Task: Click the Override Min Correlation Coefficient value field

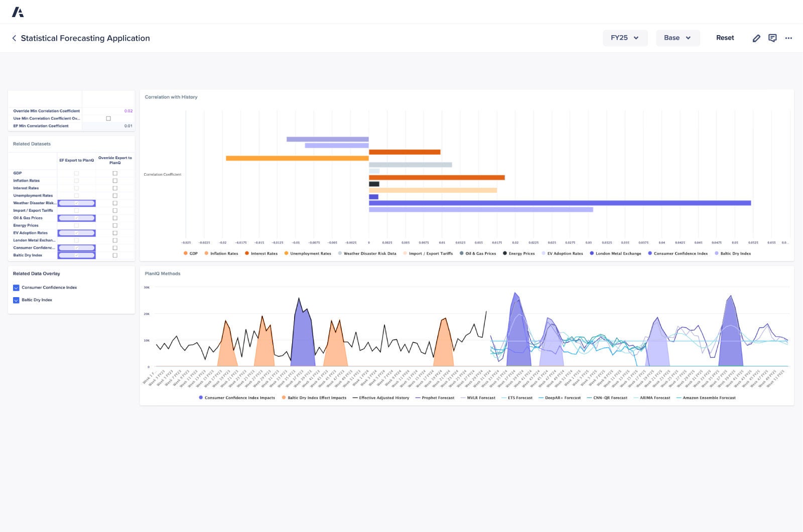Action: (128, 110)
